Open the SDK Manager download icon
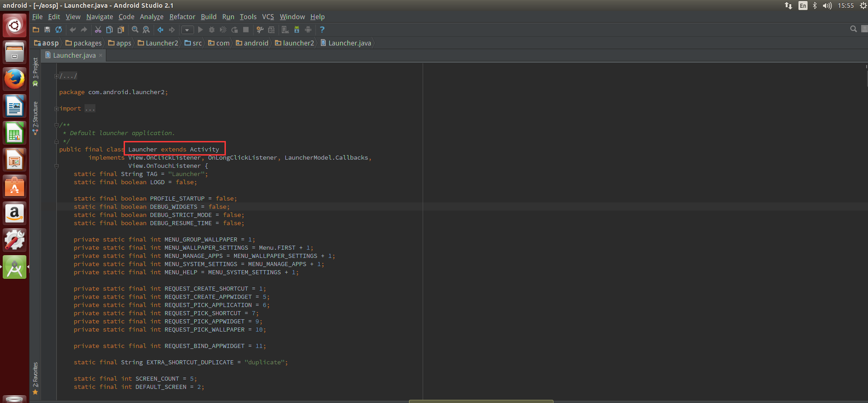 point(297,30)
